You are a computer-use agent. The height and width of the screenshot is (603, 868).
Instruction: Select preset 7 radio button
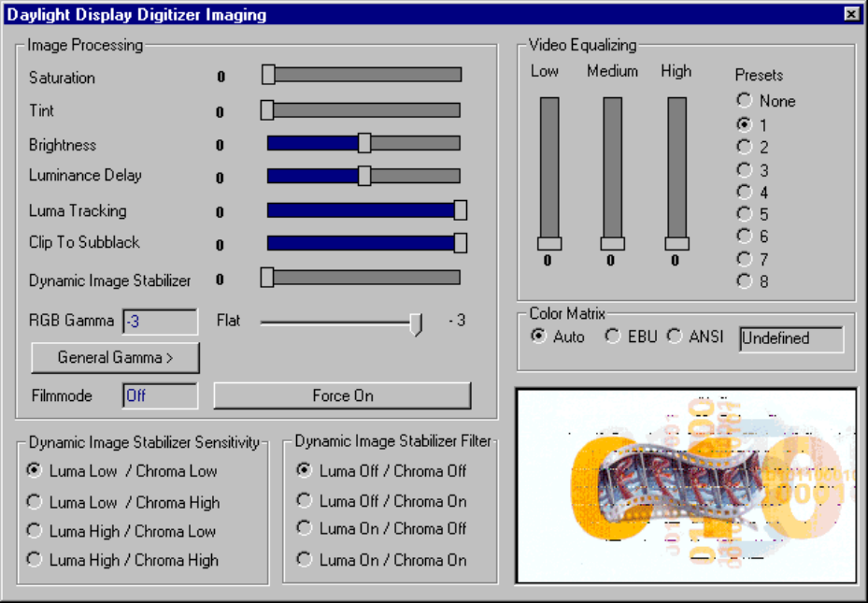click(744, 259)
